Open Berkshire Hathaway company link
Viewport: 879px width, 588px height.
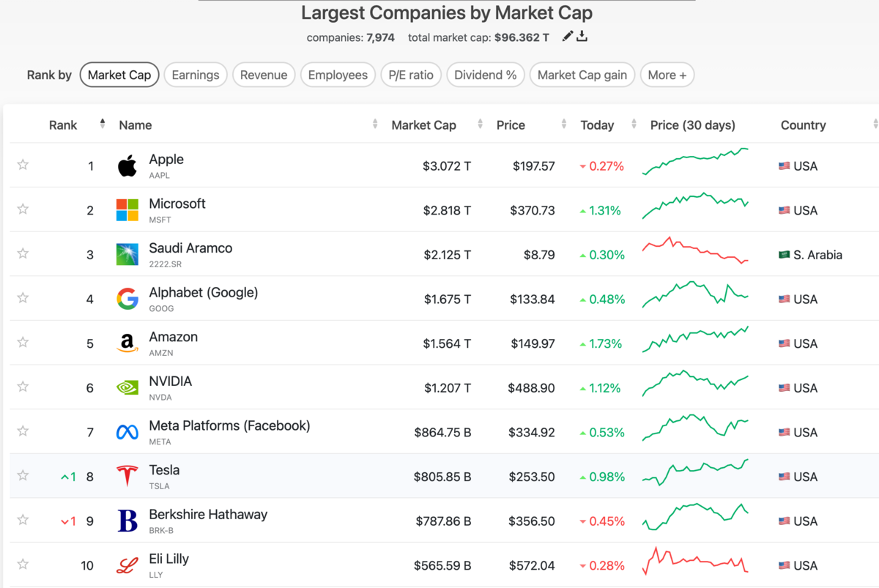208,514
